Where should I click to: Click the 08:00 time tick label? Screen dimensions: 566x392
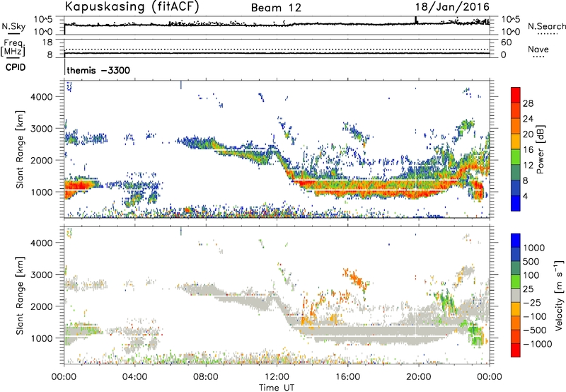206,377
